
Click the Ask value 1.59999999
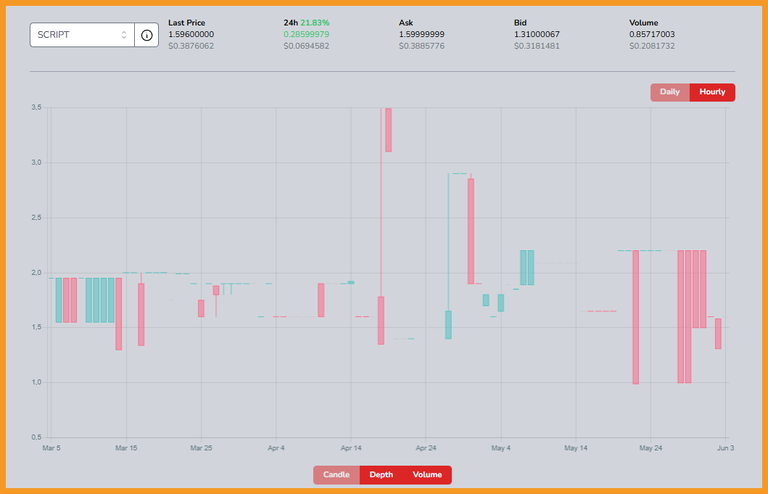(422, 34)
